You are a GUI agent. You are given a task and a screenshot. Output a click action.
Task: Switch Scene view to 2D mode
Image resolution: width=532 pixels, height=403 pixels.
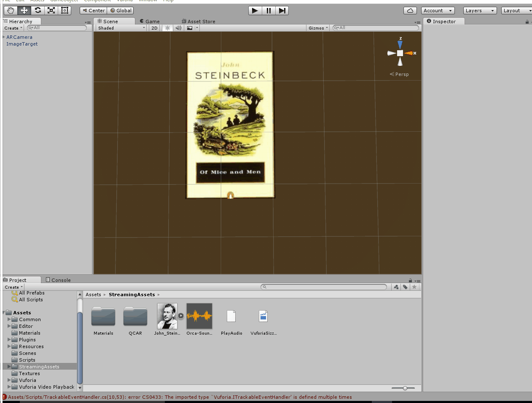point(154,28)
